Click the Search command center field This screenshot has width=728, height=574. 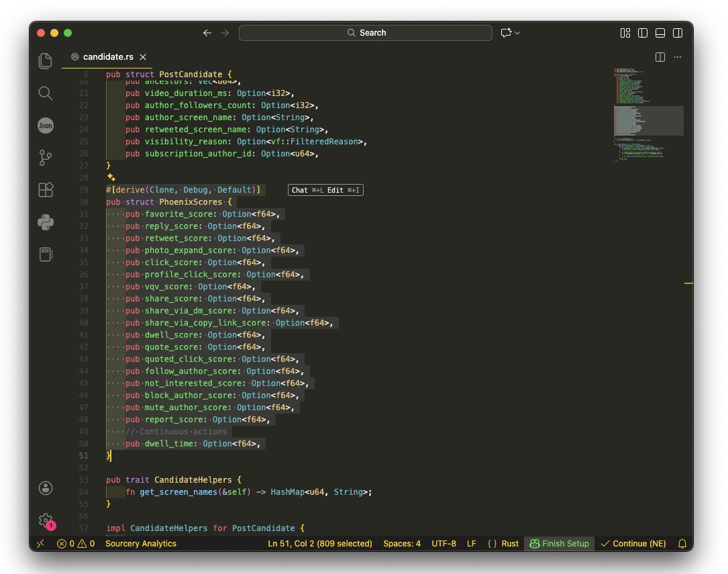[x=366, y=33]
